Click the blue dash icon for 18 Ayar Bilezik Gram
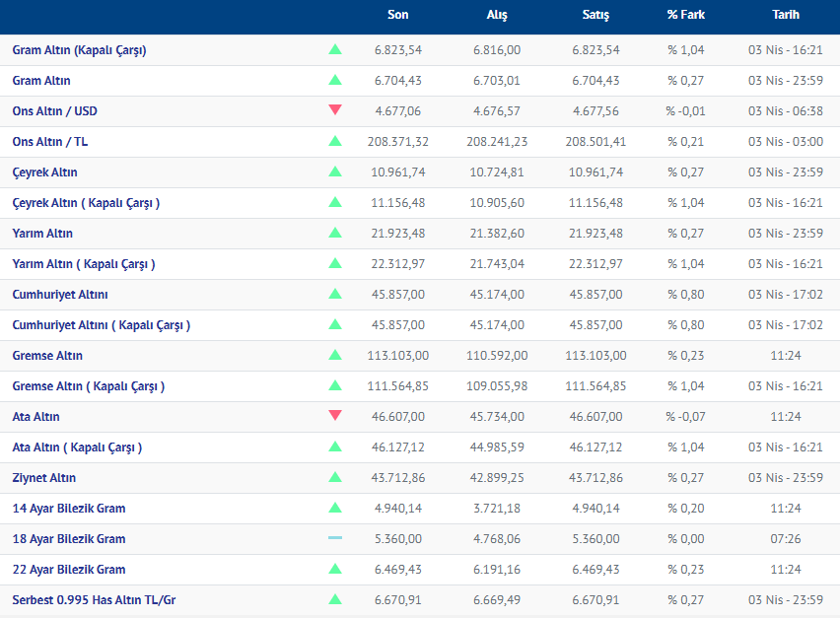The image size is (840, 618). click(x=335, y=538)
